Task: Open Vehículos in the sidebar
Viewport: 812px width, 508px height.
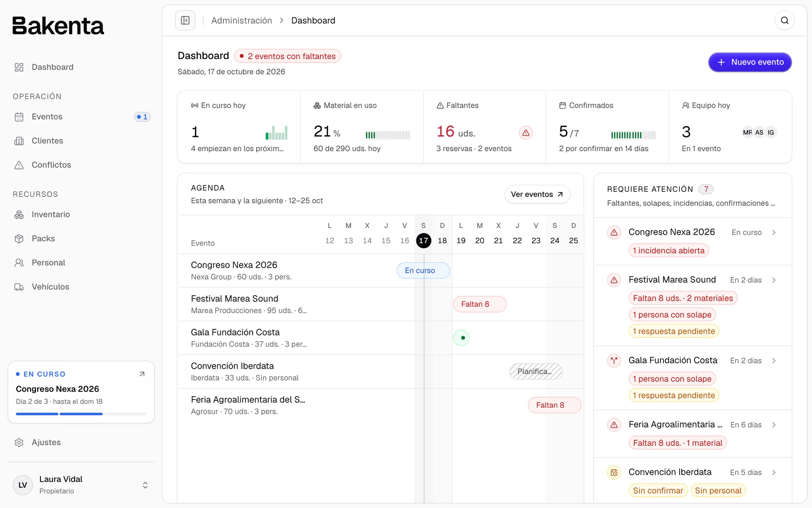Action: pos(81,287)
